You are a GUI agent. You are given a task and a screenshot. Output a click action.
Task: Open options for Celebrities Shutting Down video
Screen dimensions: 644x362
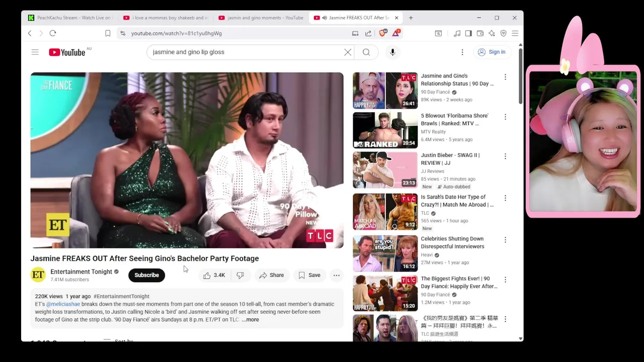coord(505,240)
